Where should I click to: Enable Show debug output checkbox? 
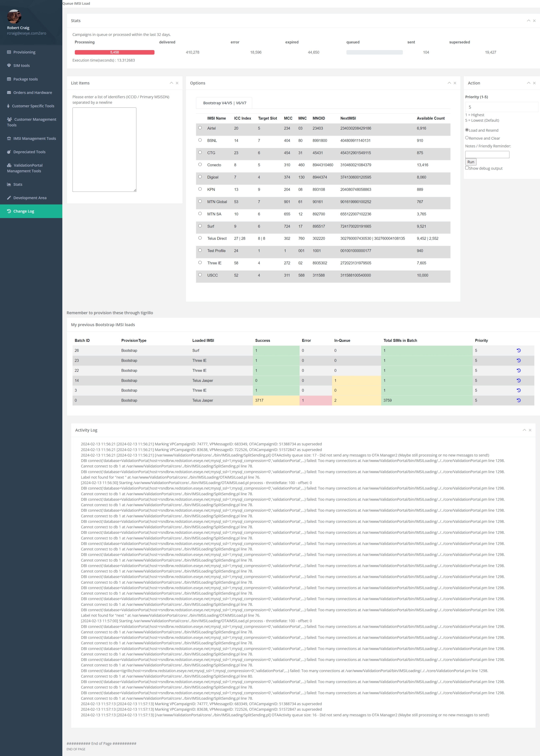click(467, 168)
